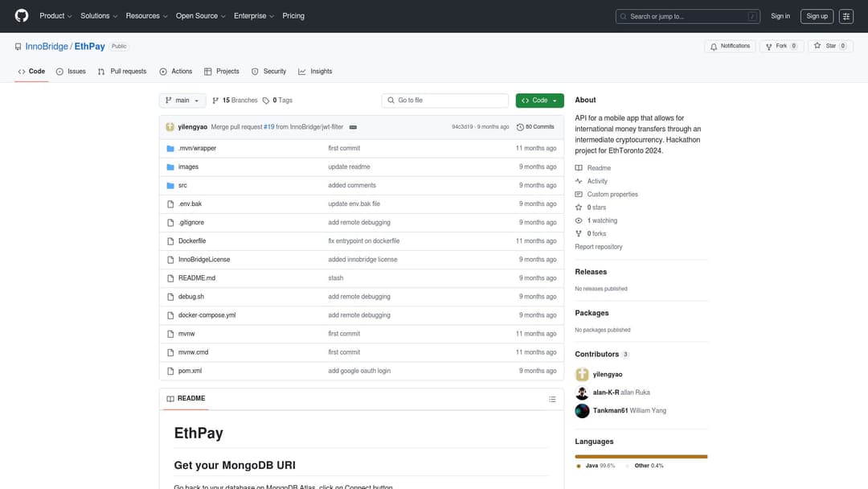View 80 Commits history

click(535, 127)
